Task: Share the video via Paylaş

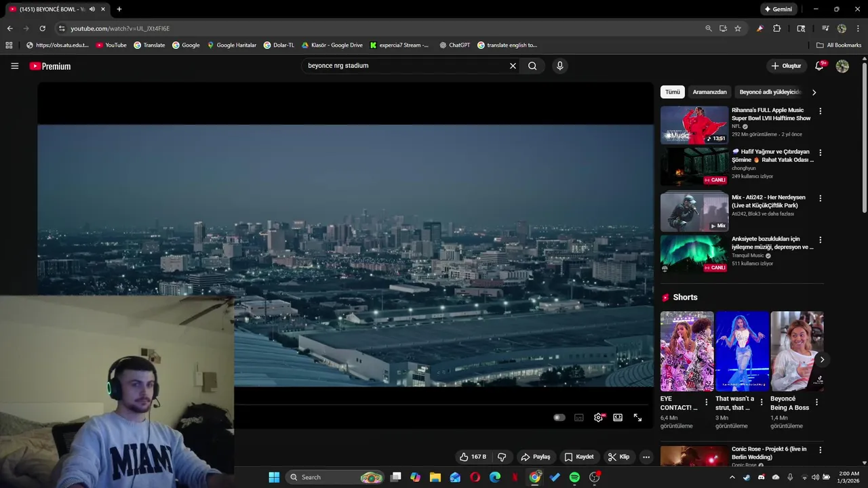Action: (x=536, y=457)
